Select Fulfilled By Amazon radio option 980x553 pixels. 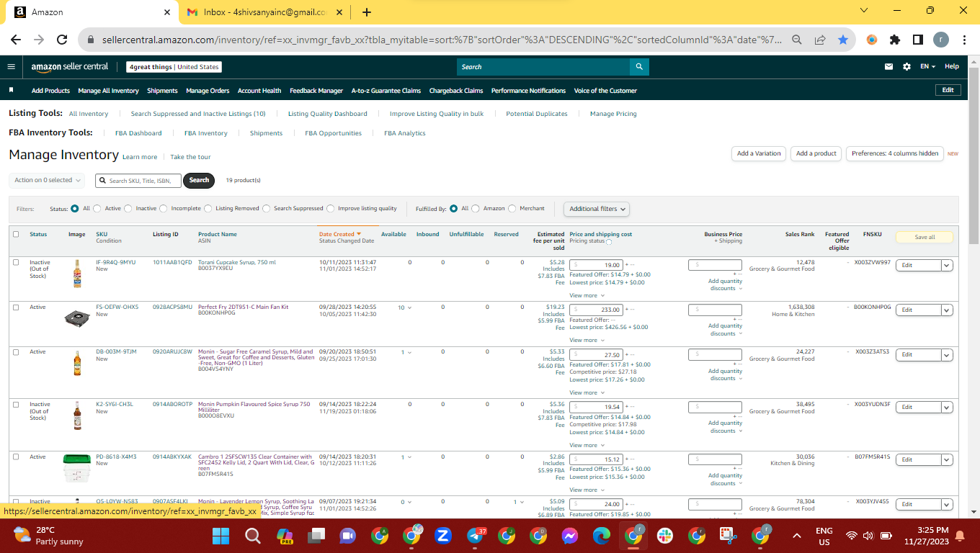point(476,209)
